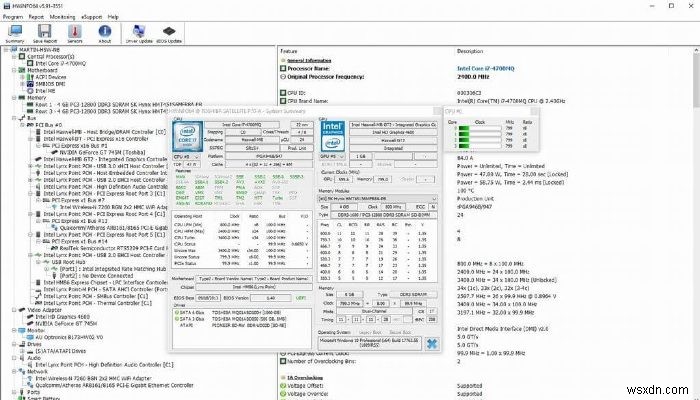The image size is (700, 400).
Task: Select NVIDIA GeForce GT 745M under Video Adapter
Action: point(66,323)
